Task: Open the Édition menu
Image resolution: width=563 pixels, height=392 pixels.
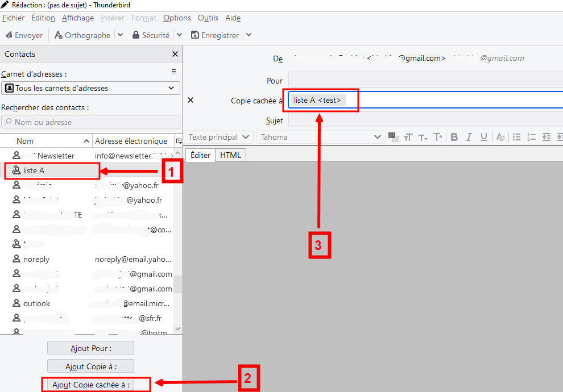Action: [x=43, y=18]
